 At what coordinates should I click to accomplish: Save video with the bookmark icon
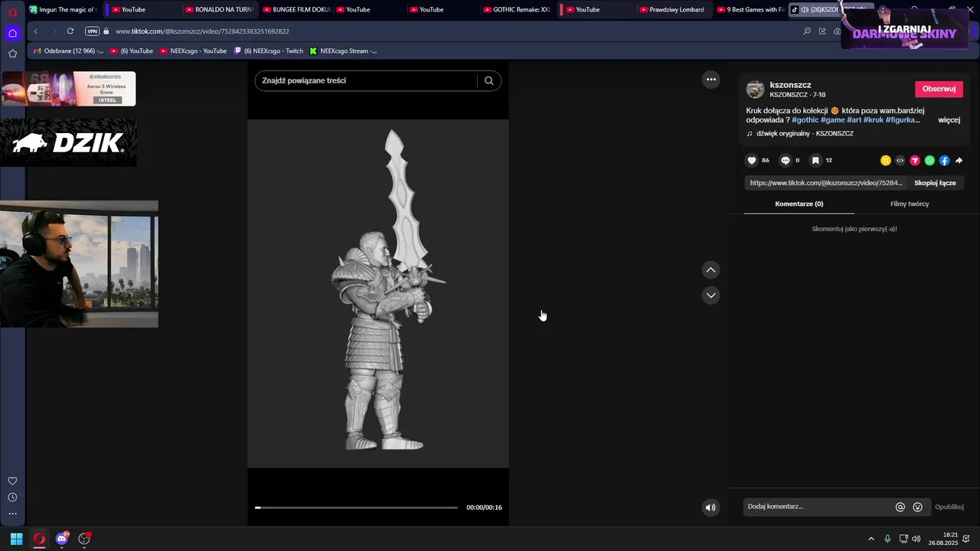[x=816, y=161]
